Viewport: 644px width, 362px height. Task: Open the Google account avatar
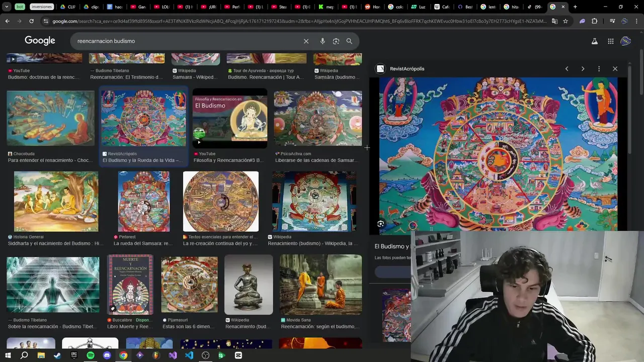pos(626,41)
